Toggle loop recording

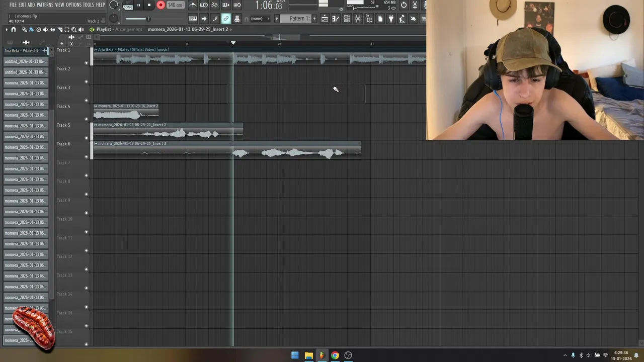pos(237,5)
